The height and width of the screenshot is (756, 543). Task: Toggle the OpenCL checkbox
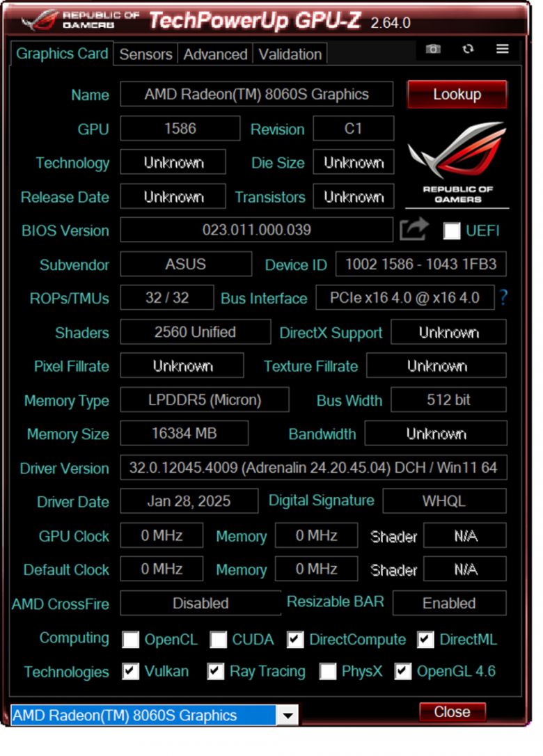pyautogui.click(x=131, y=639)
